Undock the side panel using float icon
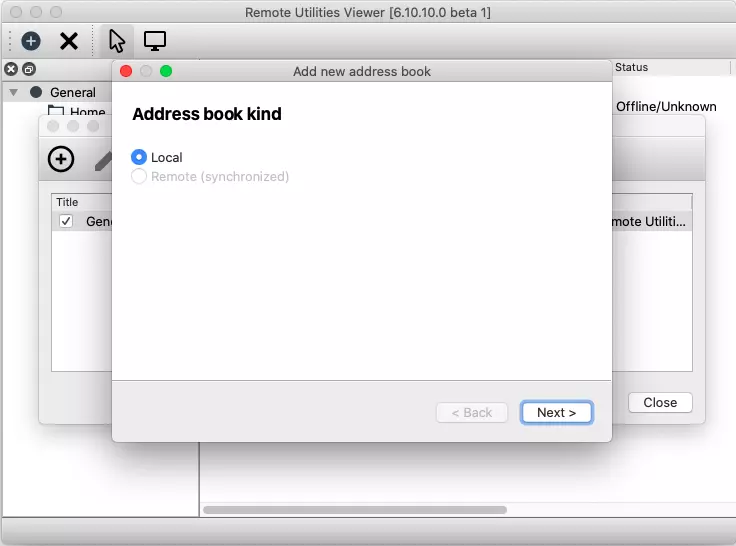This screenshot has height=546, width=736. tap(29, 69)
